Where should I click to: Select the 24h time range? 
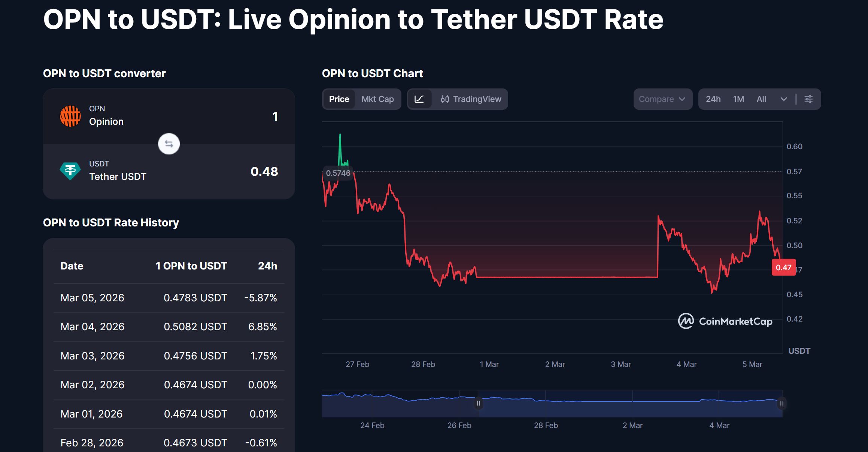pyautogui.click(x=713, y=99)
